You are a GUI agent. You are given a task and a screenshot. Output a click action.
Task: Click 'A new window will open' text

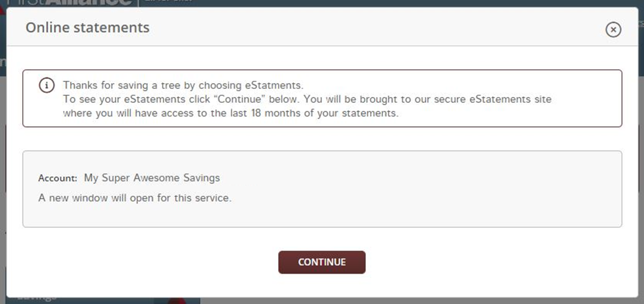pos(135,198)
